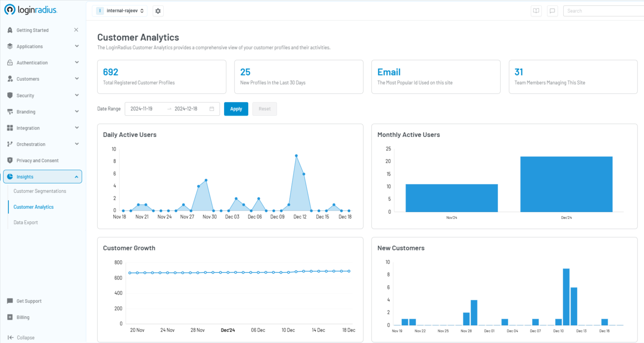644x343 pixels.
Task: Open the internal-rajeev app switcher dropdown
Action: 120,11
